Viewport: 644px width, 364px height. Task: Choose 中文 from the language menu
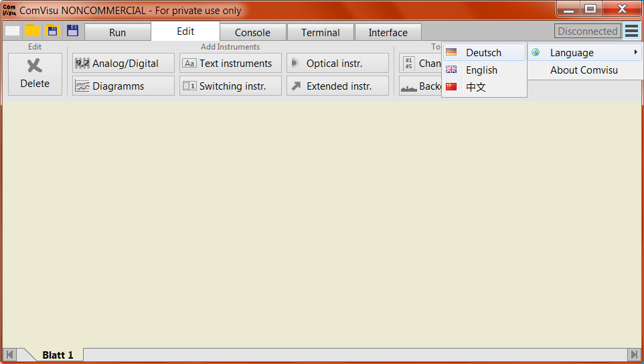coord(484,86)
